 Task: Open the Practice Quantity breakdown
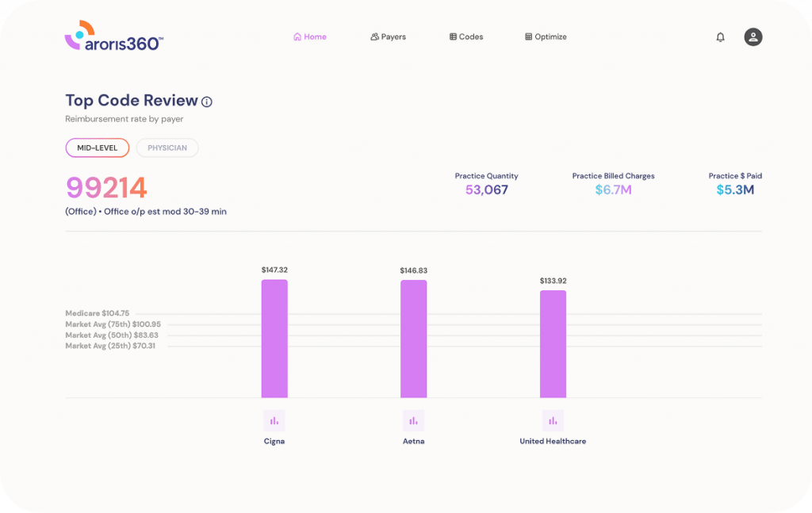[x=486, y=189]
